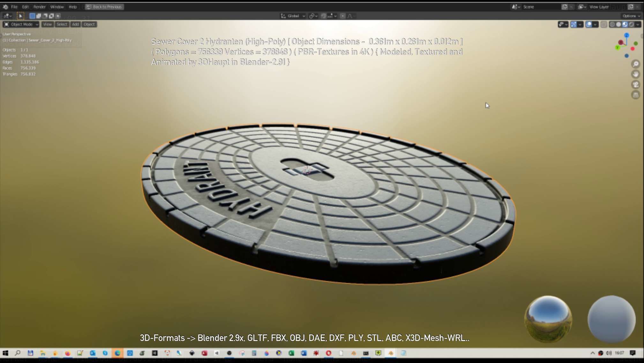The image size is (644, 363).
Task: Click the blue Z axis gizmo ball
Action: pos(627,35)
